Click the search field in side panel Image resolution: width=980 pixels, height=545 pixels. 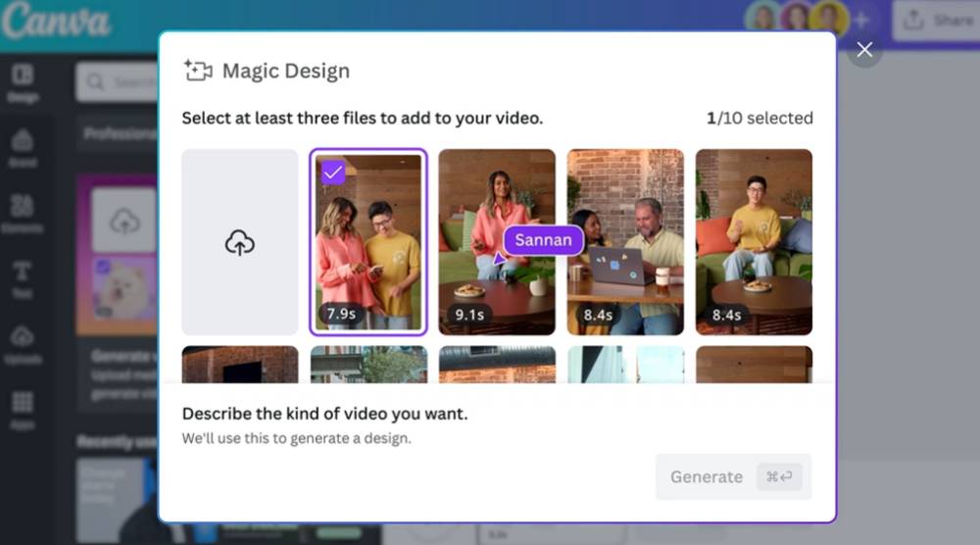[117, 82]
